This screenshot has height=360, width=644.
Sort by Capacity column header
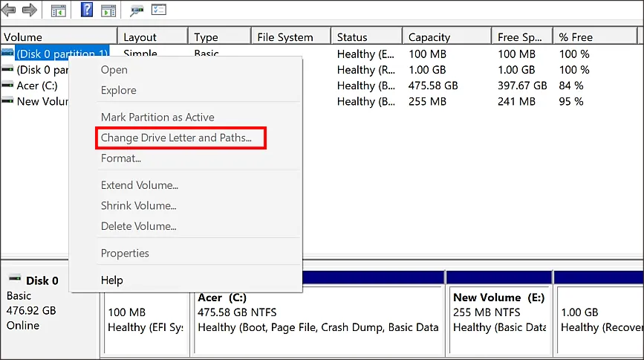coord(429,36)
